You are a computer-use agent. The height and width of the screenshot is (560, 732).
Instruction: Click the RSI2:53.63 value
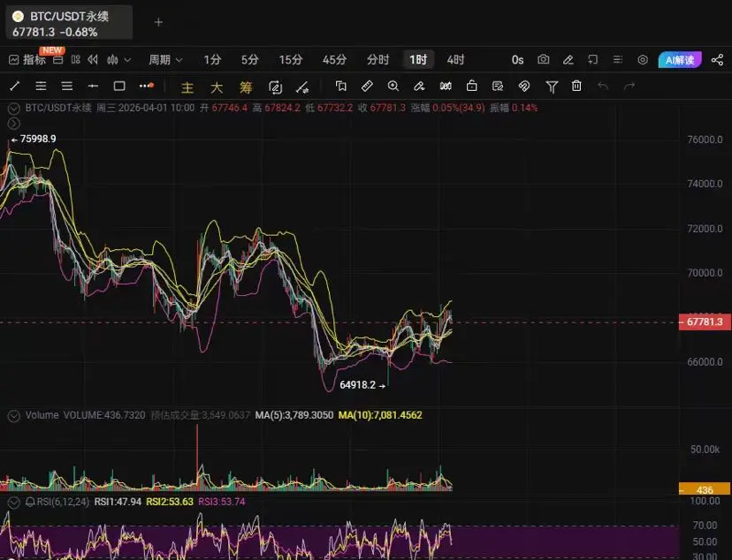click(x=170, y=502)
